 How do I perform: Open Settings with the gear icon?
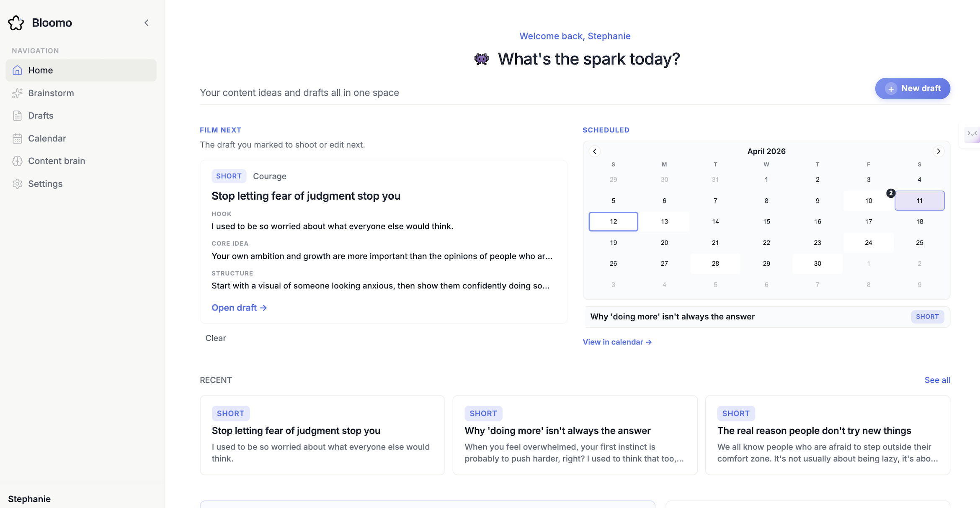17,184
